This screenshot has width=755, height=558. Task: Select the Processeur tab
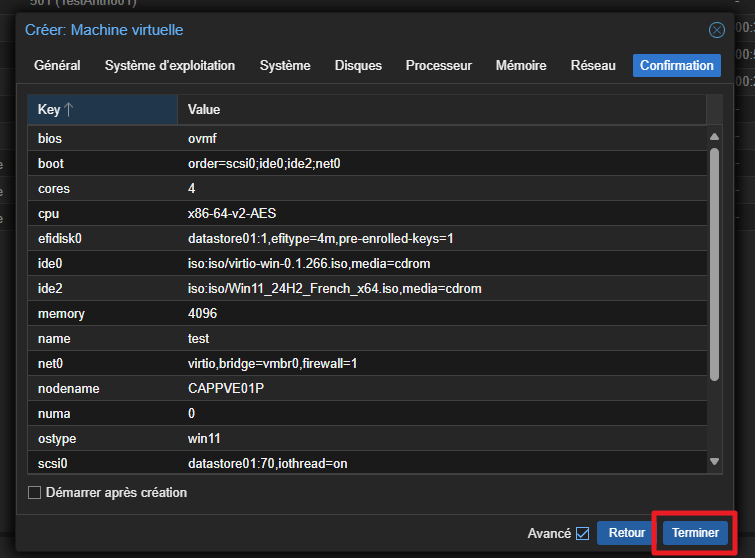pyautogui.click(x=439, y=65)
